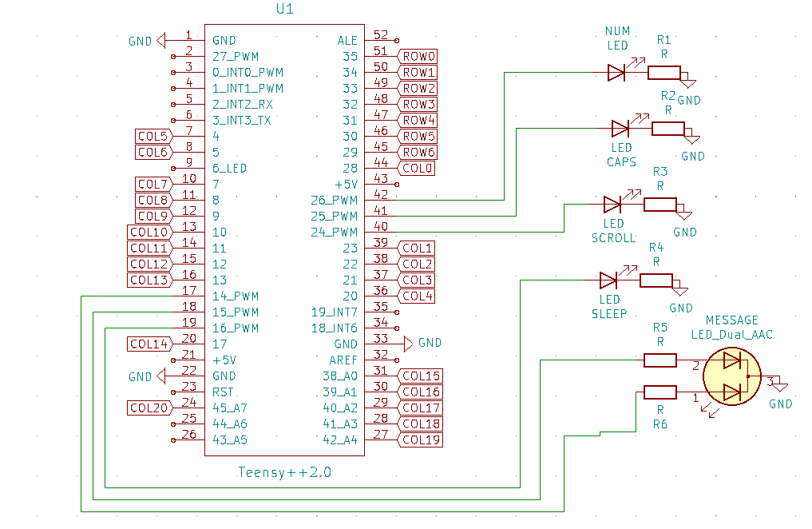Select the COL0 net label

click(418, 169)
